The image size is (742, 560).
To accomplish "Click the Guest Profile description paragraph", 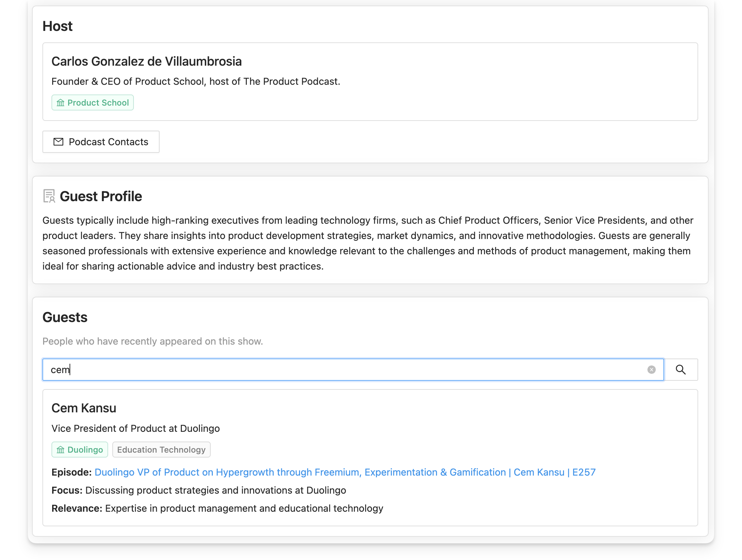I will tap(368, 243).
